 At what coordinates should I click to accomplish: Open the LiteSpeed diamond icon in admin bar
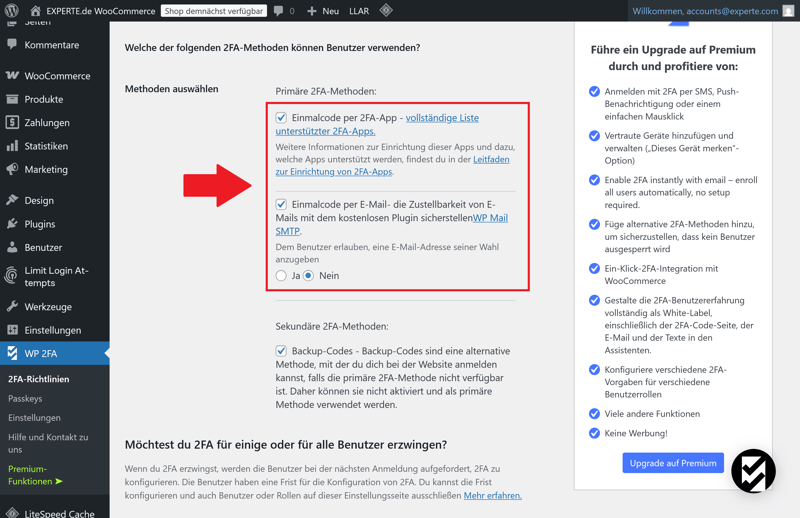tap(386, 10)
